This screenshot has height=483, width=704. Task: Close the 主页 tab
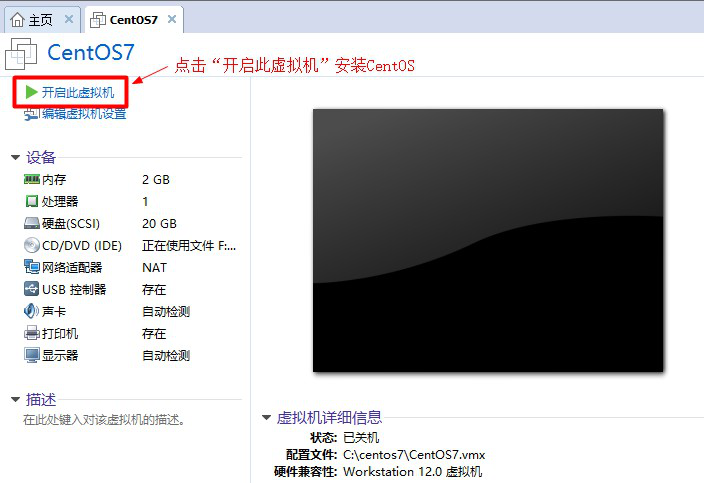[69, 19]
